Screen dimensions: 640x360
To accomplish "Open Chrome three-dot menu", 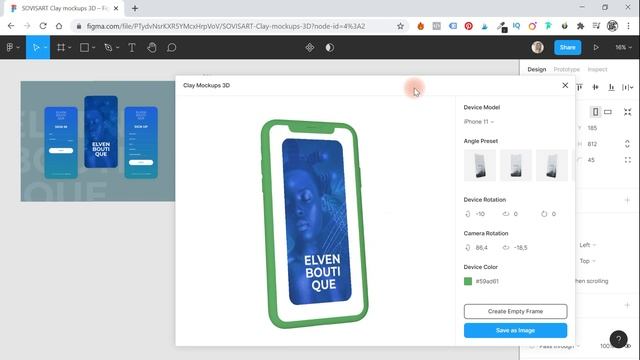I will pos(628,26).
